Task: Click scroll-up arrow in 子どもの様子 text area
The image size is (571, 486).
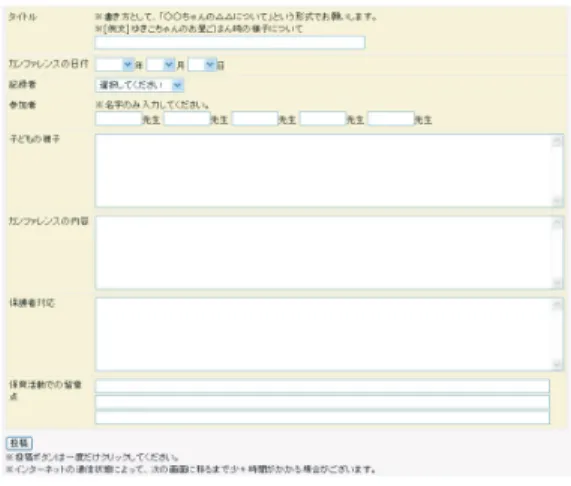Action: [557, 141]
